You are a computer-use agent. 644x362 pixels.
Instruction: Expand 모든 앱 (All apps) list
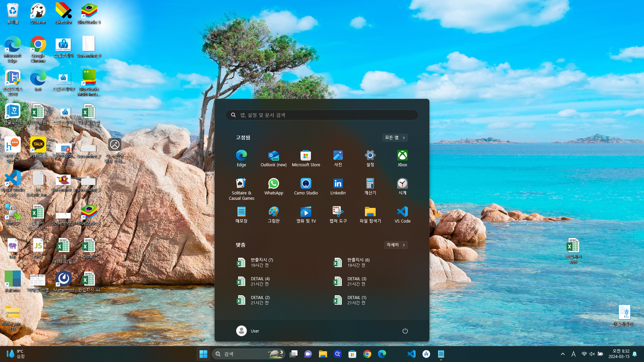[x=395, y=138]
